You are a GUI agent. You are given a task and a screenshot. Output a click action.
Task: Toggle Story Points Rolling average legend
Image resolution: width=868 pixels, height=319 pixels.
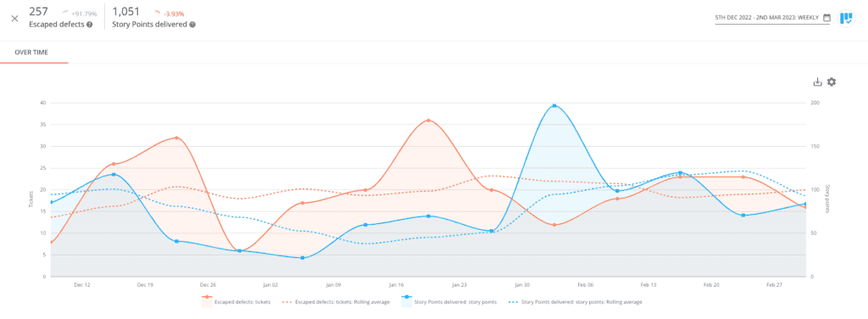576,302
